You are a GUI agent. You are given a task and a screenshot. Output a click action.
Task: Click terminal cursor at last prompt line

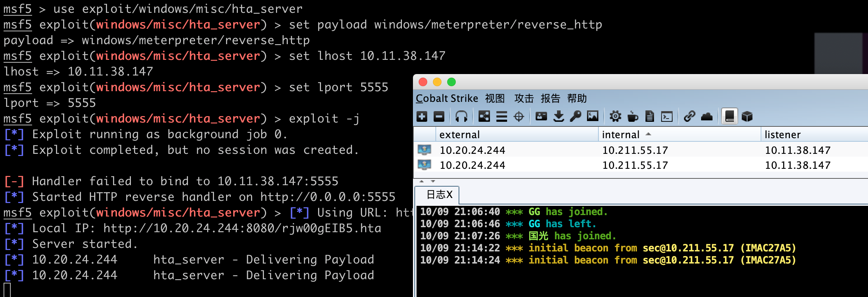click(x=7, y=290)
